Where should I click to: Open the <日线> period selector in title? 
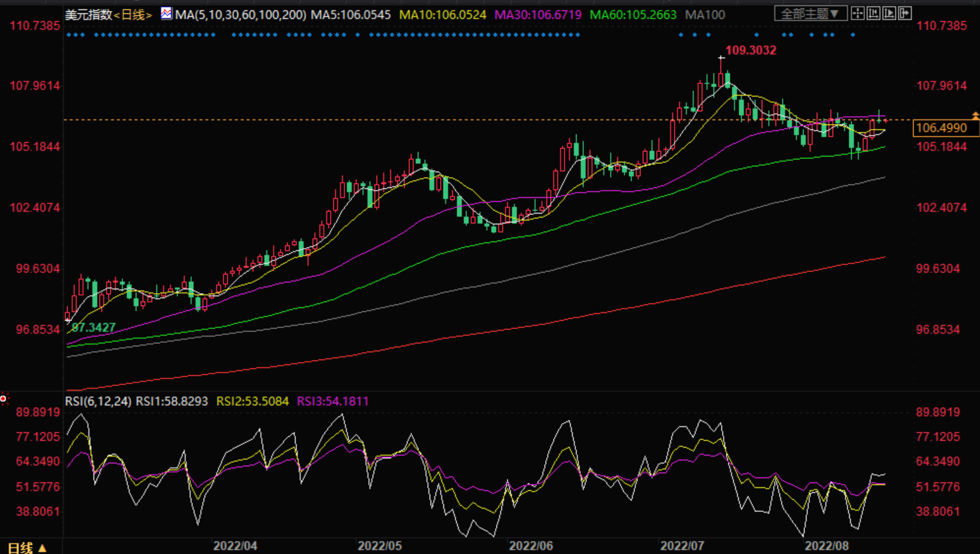pyautogui.click(x=133, y=14)
